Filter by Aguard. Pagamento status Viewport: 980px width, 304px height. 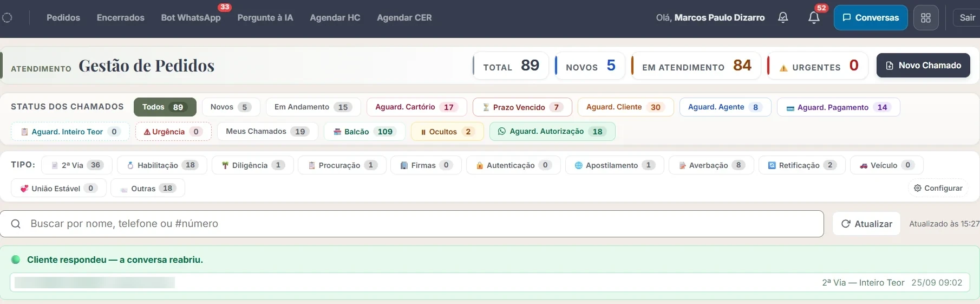pyautogui.click(x=838, y=107)
